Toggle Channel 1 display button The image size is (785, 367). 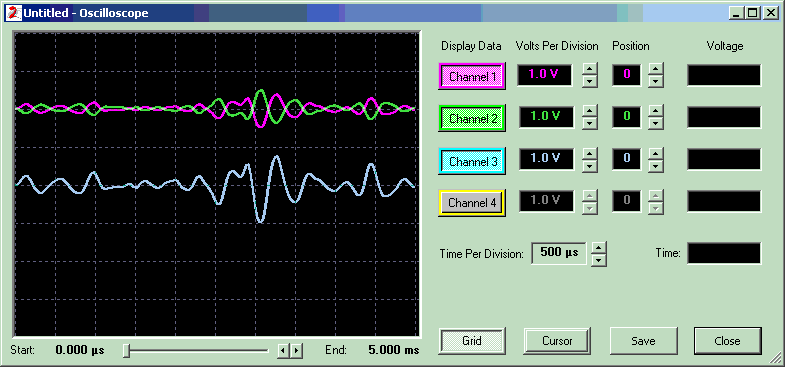[472, 76]
